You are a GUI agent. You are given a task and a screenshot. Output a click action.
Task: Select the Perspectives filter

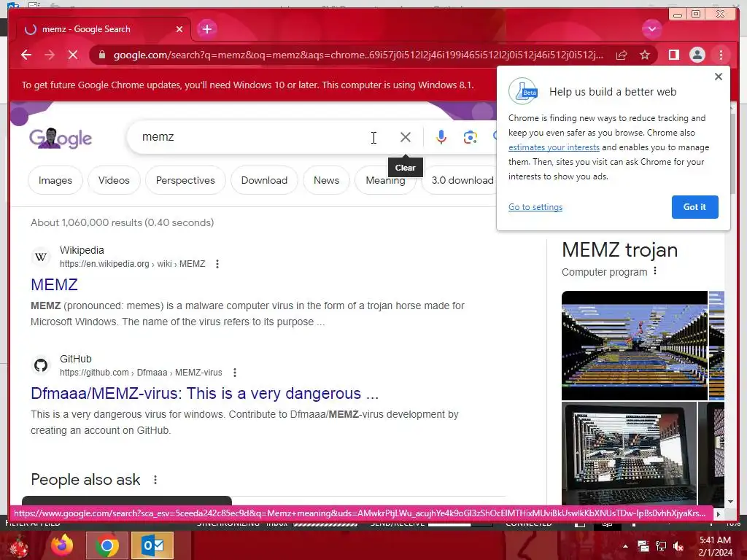coord(185,181)
